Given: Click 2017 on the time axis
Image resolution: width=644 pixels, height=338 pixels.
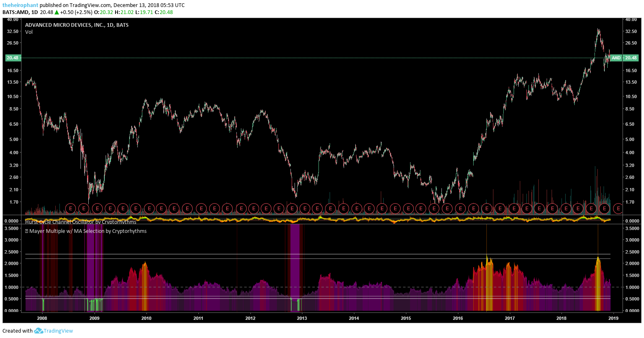Looking at the screenshot, I should 510,318.
